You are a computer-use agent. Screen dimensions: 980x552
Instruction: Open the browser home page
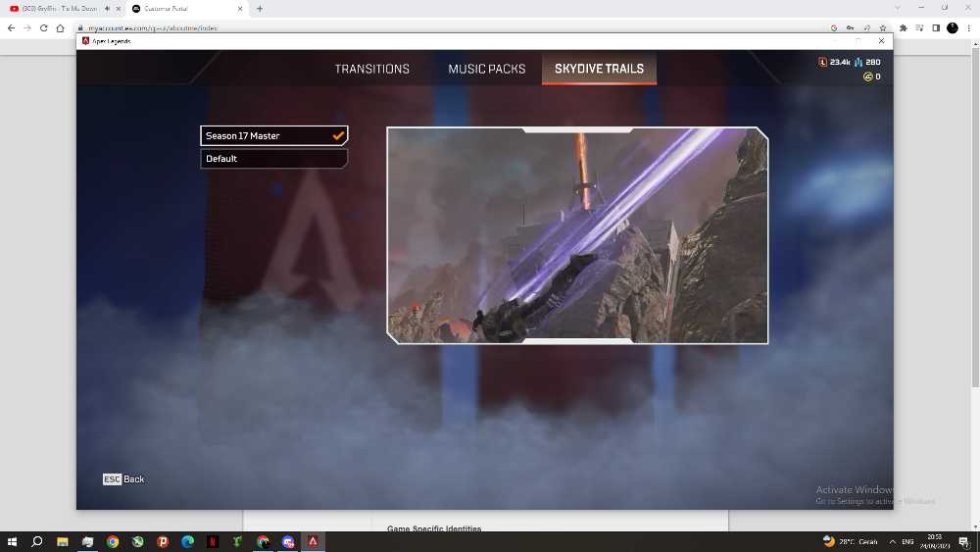[60, 28]
